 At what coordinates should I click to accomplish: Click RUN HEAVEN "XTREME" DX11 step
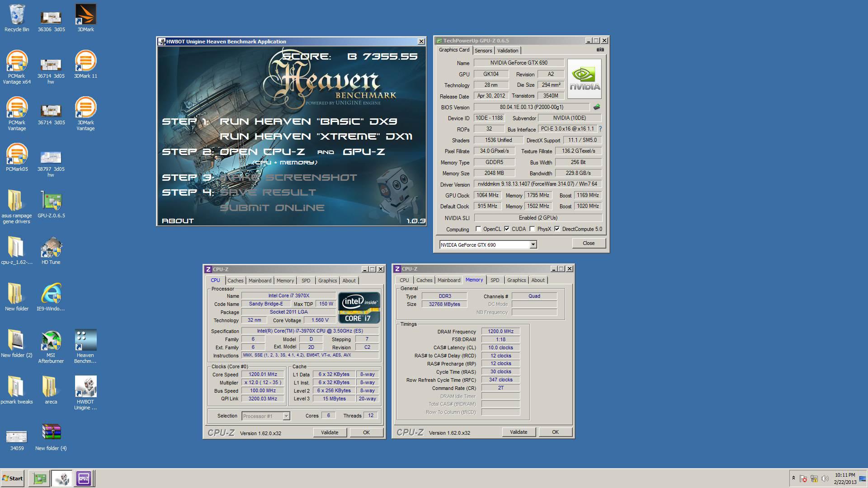point(316,136)
